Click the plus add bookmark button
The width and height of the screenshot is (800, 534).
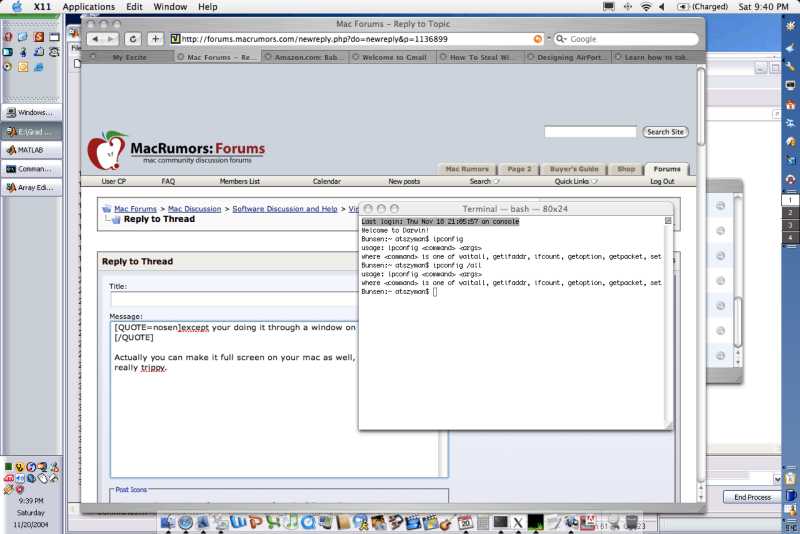tap(156, 39)
